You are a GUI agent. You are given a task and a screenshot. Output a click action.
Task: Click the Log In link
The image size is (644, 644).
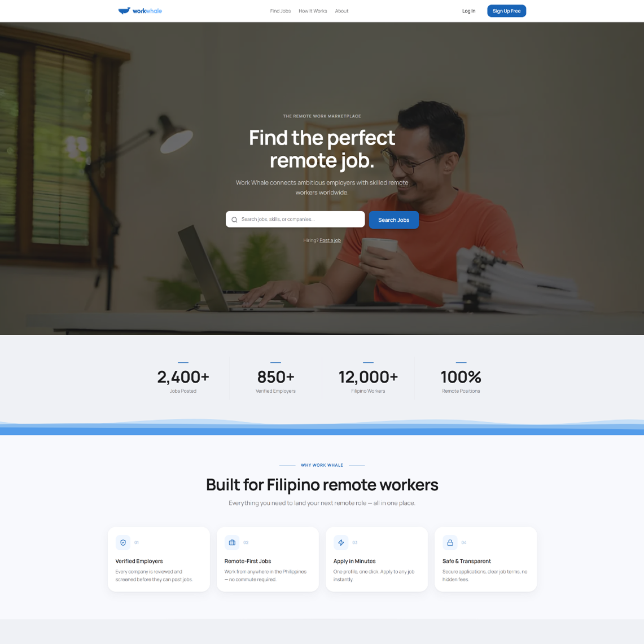(468, 11)
